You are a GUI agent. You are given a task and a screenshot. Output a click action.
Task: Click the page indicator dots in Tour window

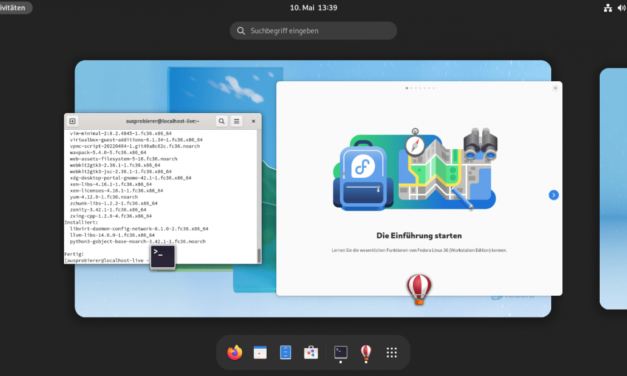click(x=420, y=88)
